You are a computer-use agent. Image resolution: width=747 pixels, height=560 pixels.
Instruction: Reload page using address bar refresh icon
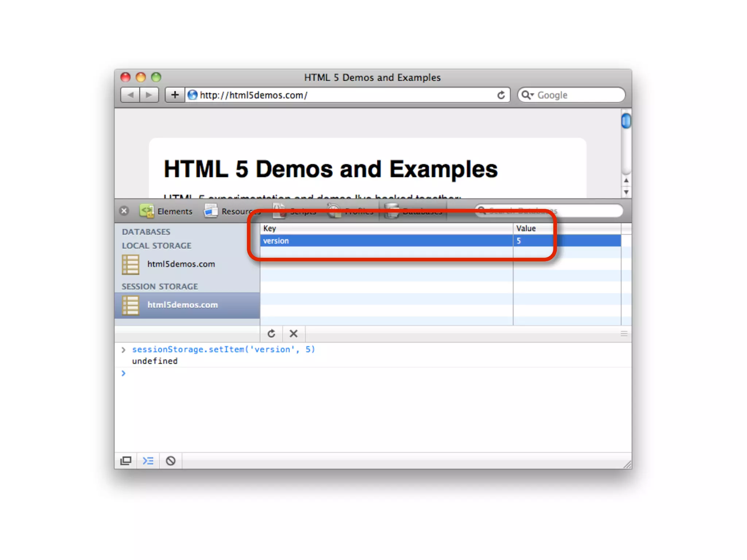[x=501, y=95]
